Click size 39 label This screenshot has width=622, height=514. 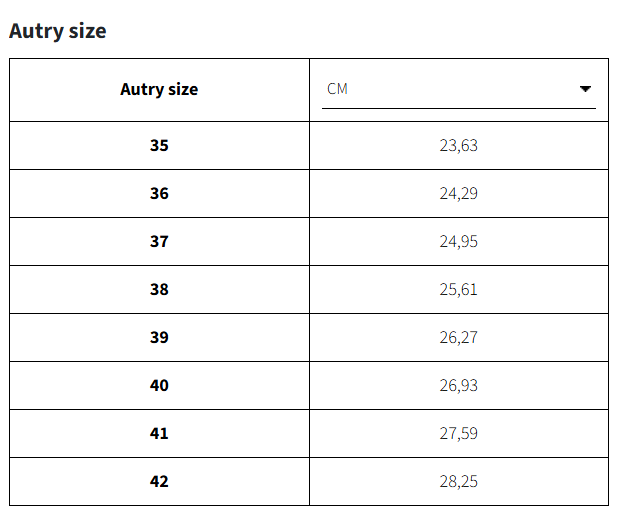(x=159, y=337)
